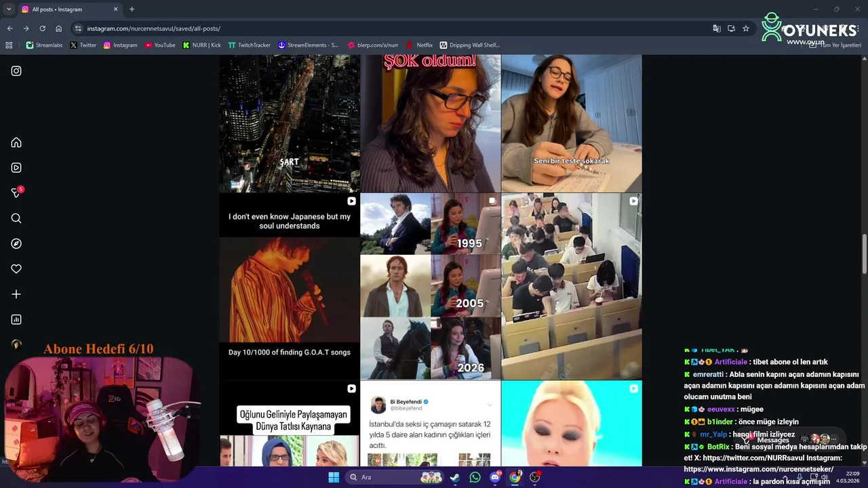
Task: View site information icon in address bar
Action: [78, 28]
